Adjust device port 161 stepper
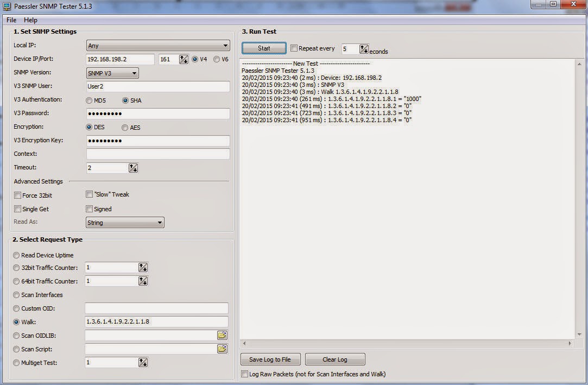The height and width of the screenshot is (385, 588). 184,59
